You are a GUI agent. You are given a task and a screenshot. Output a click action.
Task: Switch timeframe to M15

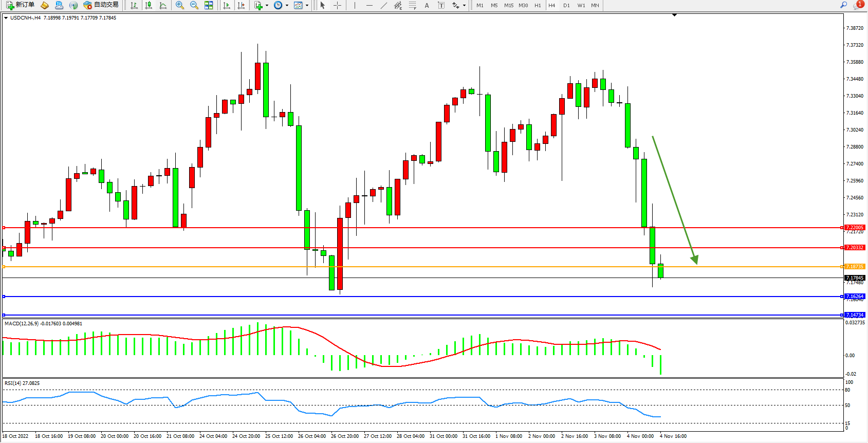click(509, 5)
